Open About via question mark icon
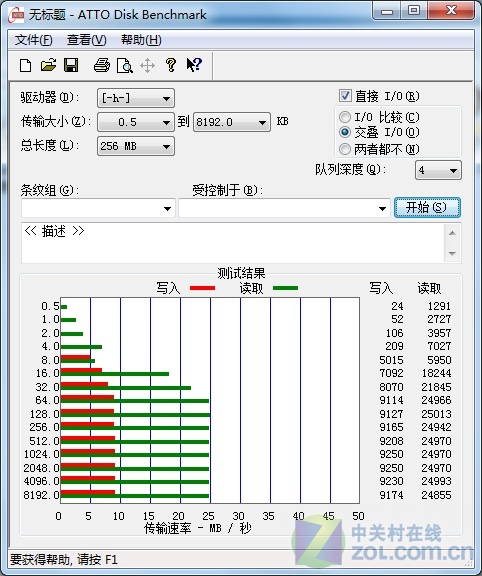Screen dimensions: 482x576 coord(170,65)
